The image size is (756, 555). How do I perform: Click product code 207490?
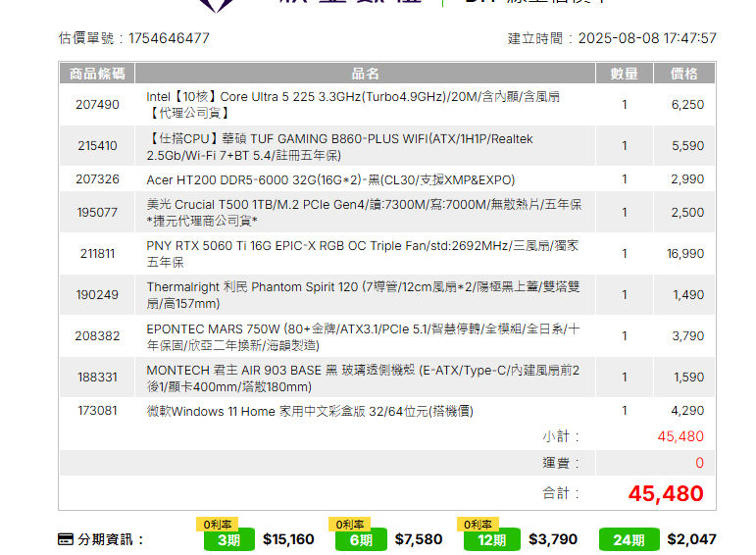point(97,105)
